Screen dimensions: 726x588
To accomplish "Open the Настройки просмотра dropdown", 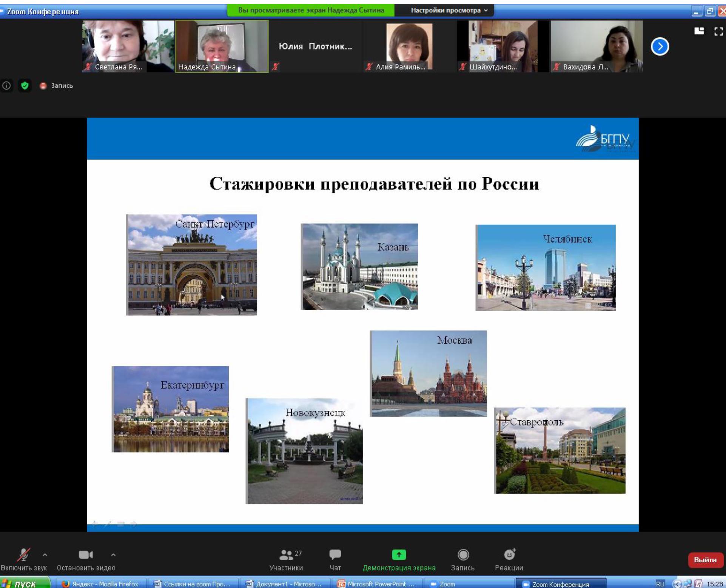I will 449,10.
